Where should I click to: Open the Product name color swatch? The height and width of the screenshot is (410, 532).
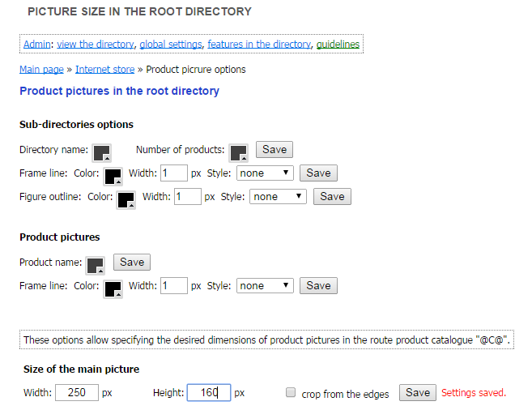pyautogui.click(x=95, y=266)
